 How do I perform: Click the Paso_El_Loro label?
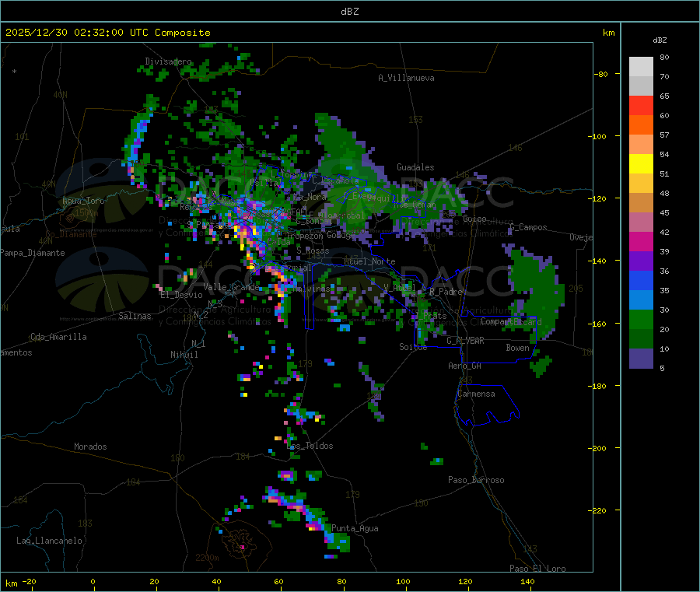537,569
